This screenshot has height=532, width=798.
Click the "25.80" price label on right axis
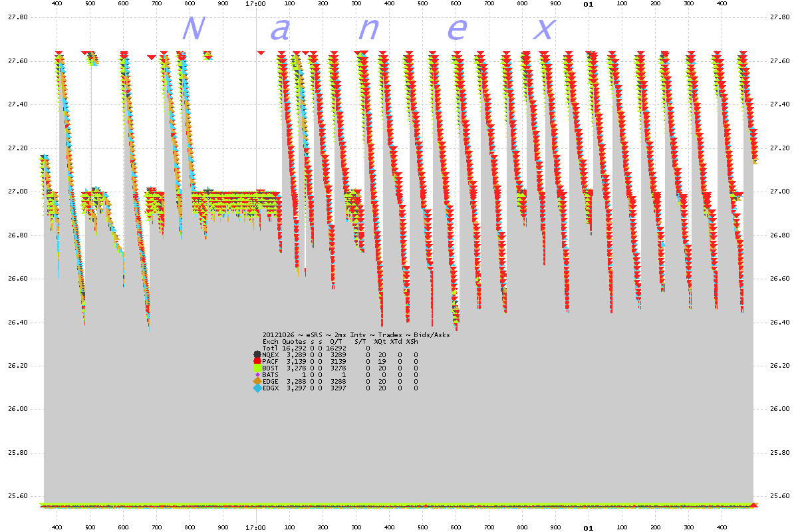(x=780, y=453)
